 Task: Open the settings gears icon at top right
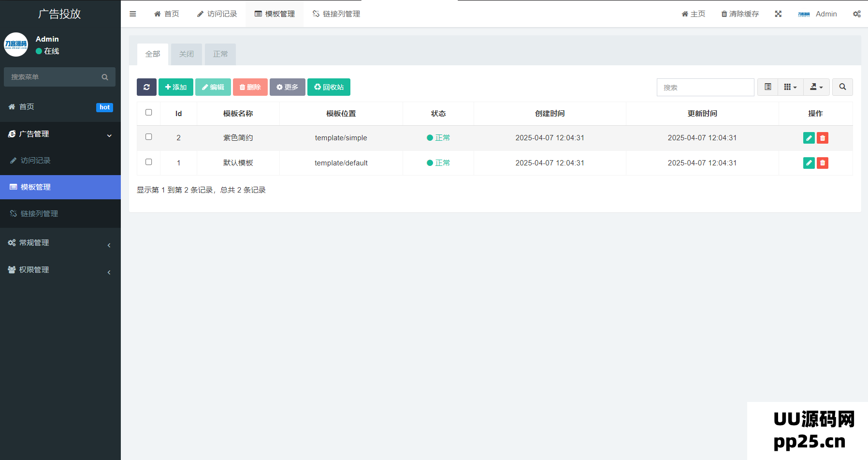pyautogui.click(x=857, y=14)
